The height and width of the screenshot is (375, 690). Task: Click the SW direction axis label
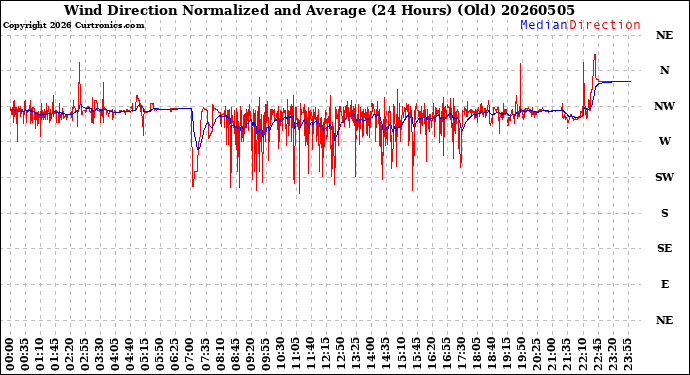click(x=664, y=177)
